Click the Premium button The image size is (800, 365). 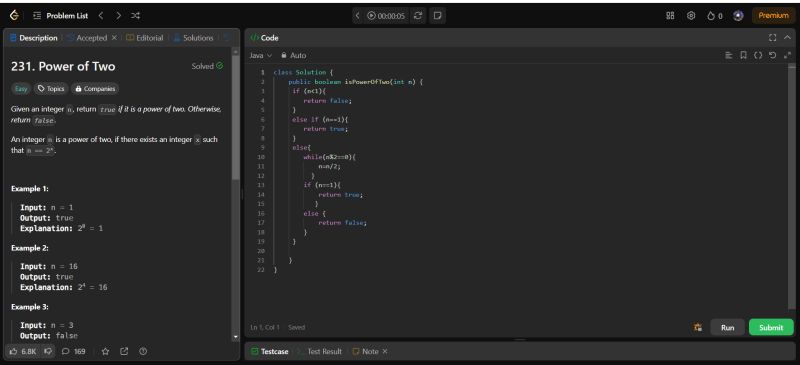(x=773, y=16)
